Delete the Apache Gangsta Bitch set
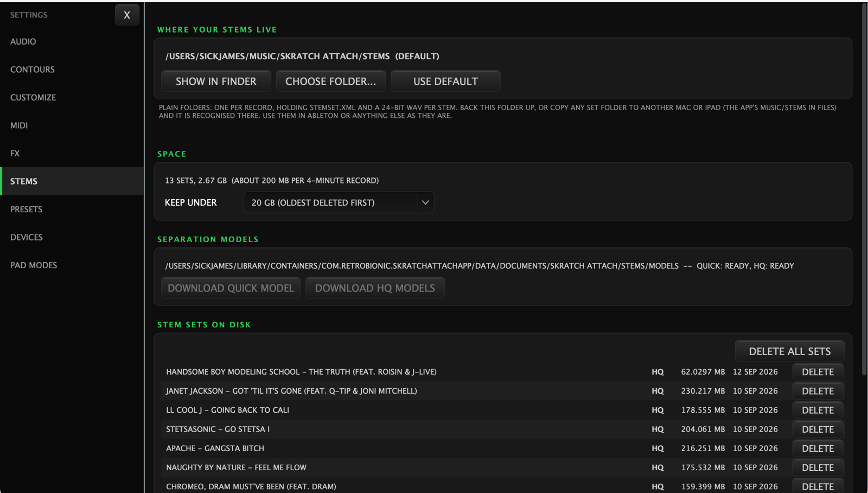Image resolution: width=868 pixels, height=493 pixels. tap(818, 448)
